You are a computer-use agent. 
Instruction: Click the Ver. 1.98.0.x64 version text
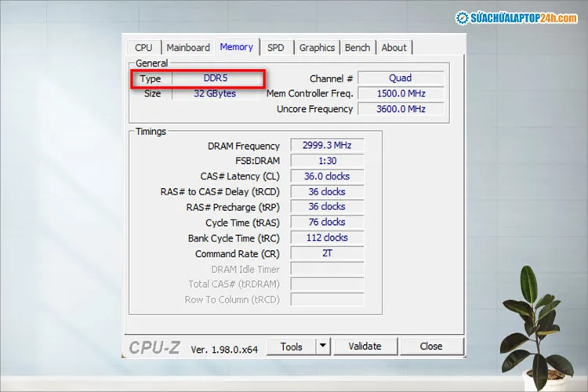tap(224, 350)
